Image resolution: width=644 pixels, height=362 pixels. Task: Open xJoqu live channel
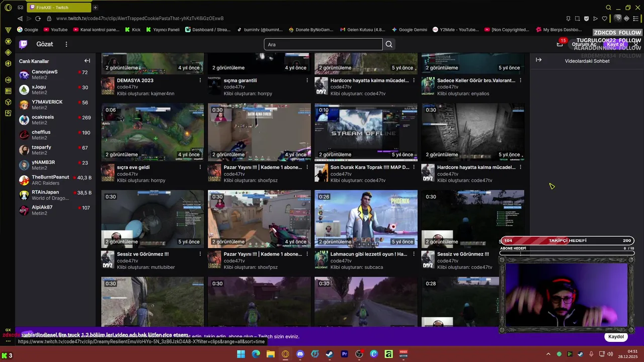[x=55, y=90]
